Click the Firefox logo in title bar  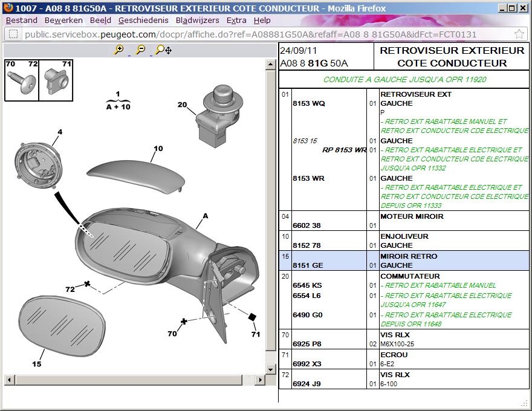click(x=8, y=8)
